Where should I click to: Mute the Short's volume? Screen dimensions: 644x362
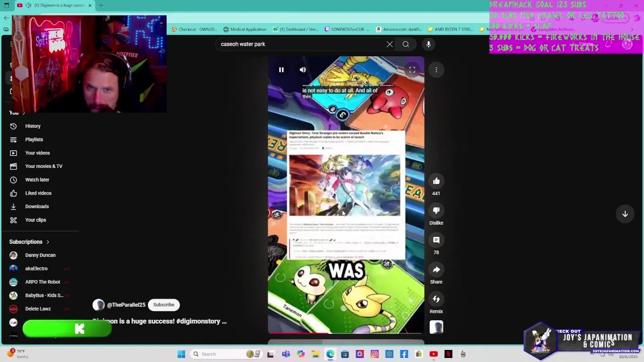pos(303,70)
